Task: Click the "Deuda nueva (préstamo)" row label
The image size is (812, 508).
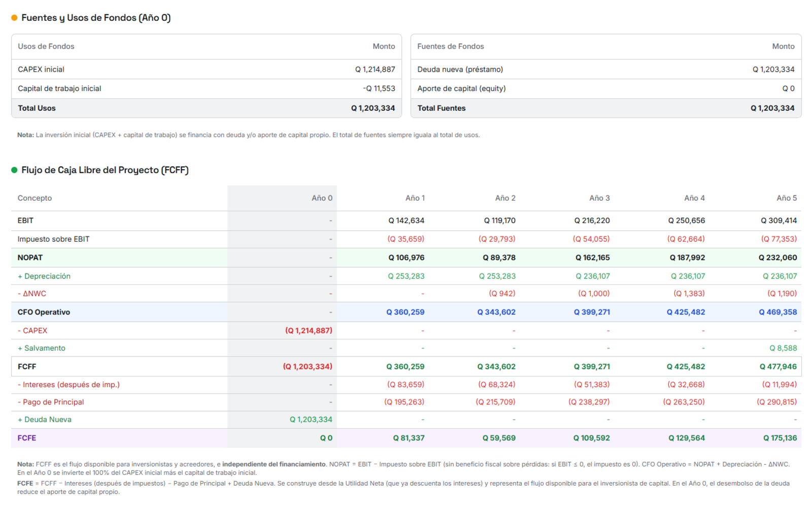Action: [x=460, y=70]
